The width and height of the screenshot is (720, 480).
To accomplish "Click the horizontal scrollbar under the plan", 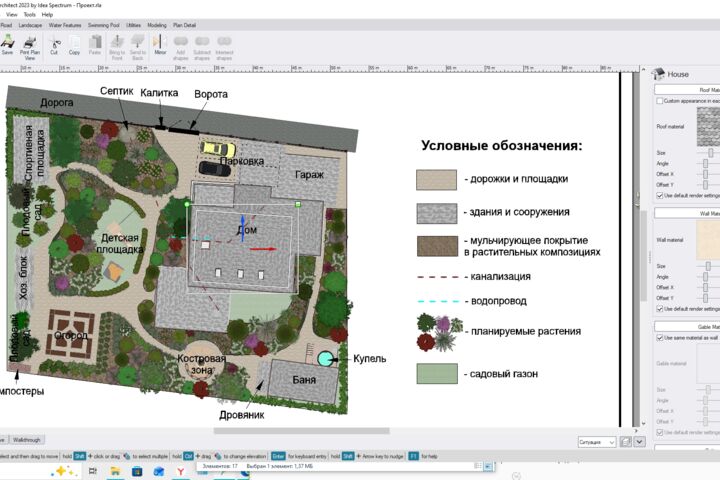I will click(301, 431).
